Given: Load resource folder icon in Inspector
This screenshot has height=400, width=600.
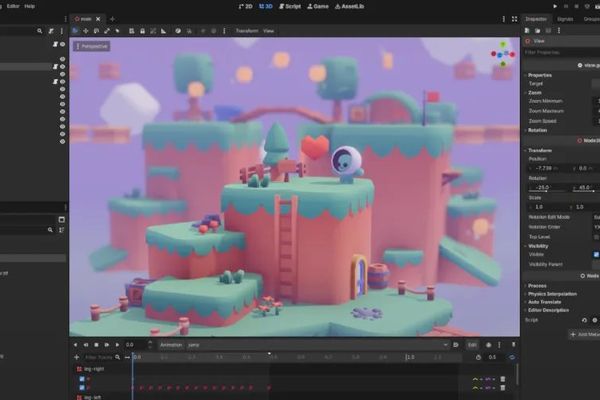Looking at the screenshot, I should pos(538,31).
